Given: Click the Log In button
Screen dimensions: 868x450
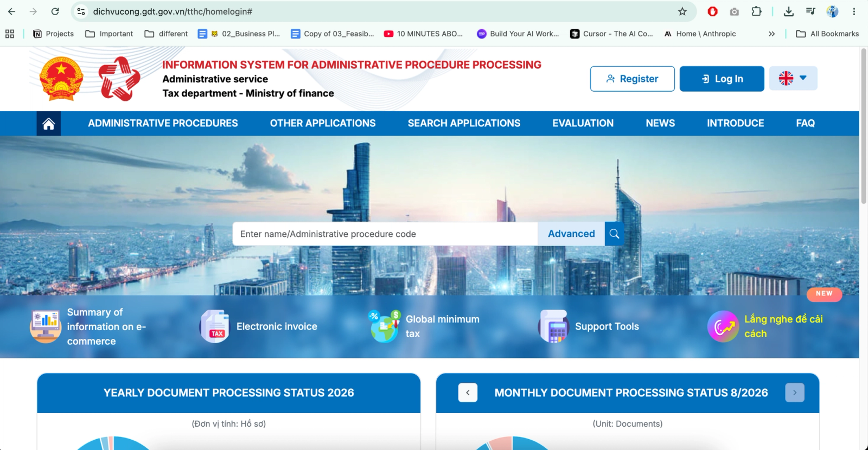Looking at the screenshot, I should point(722,79).
